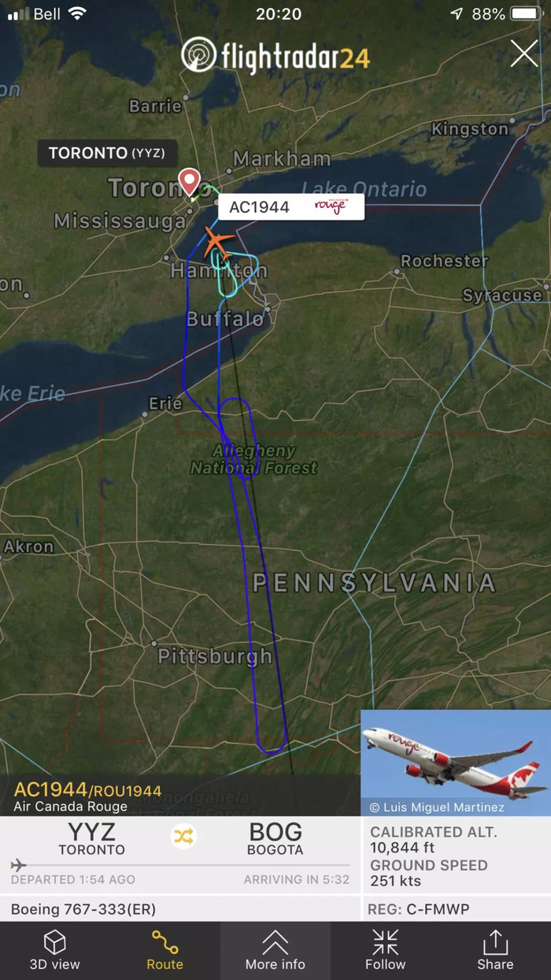The image size is (551, 980).
Task: Select BOG Bogota arrival airport
Action: click(x=275, y=838)
